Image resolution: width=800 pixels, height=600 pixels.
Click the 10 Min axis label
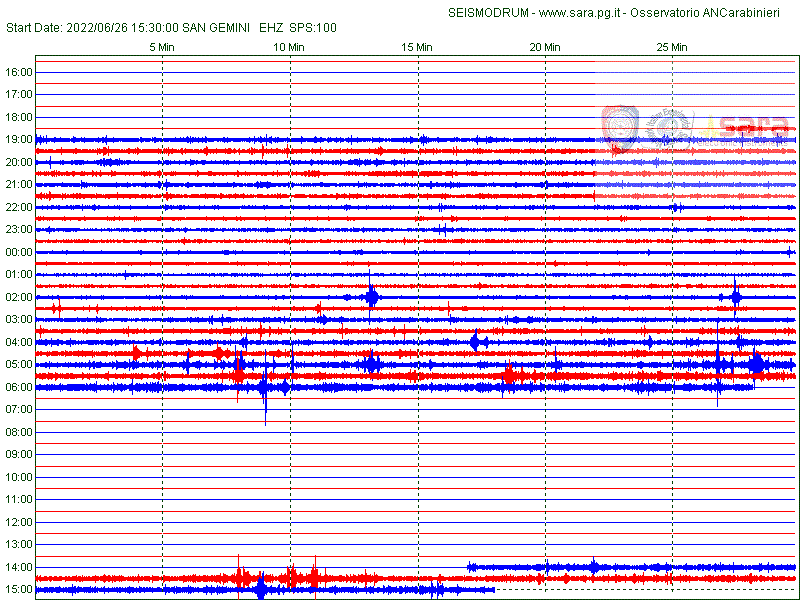289,47
